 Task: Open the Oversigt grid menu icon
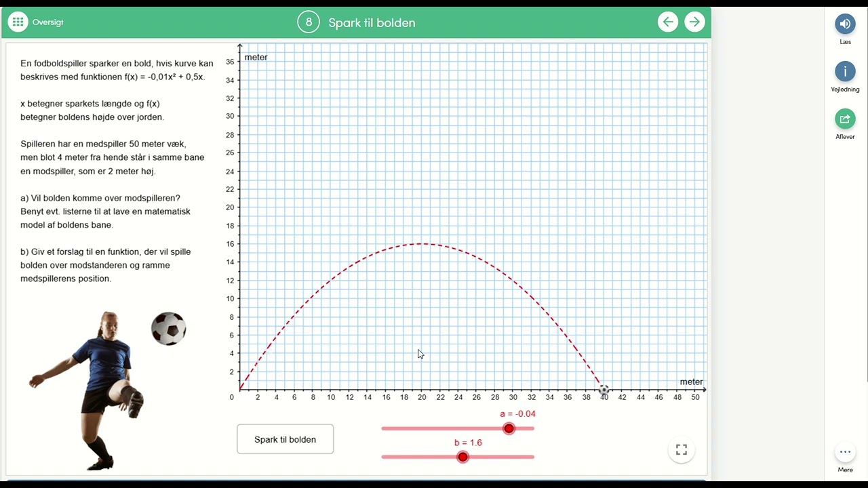tap(18, 22)
